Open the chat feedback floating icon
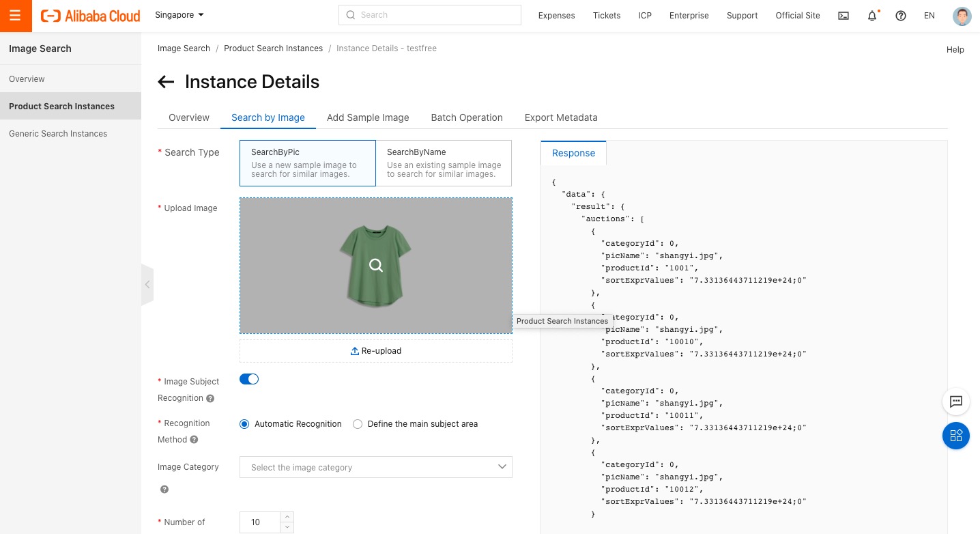The image size is (980, 534). coord(956,402)
